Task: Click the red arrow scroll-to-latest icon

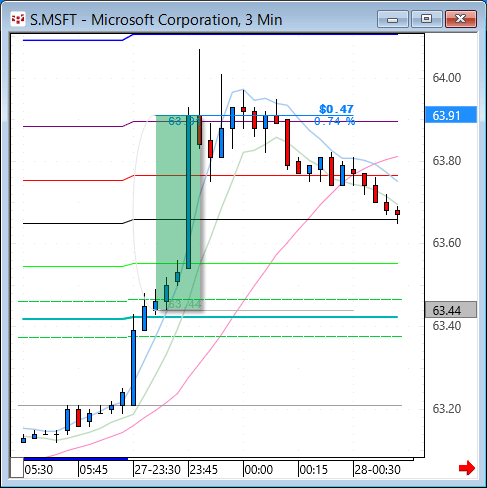Action: point(467,468)
